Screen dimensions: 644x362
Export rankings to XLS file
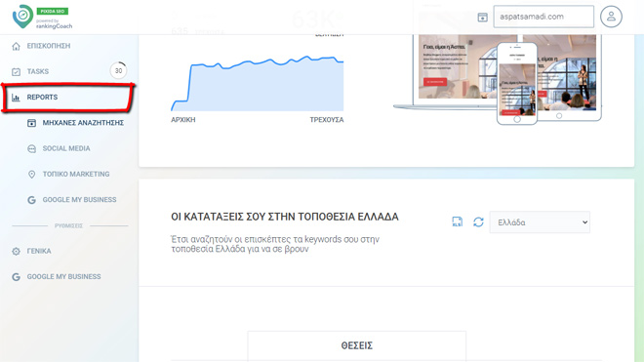[x=457, y=221]
